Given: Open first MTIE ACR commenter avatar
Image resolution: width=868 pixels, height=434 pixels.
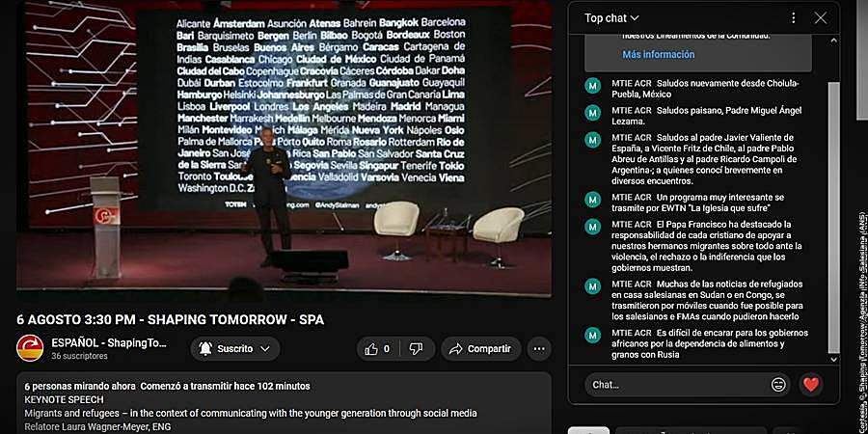Looking at the screenshot, I should (593, 86).
